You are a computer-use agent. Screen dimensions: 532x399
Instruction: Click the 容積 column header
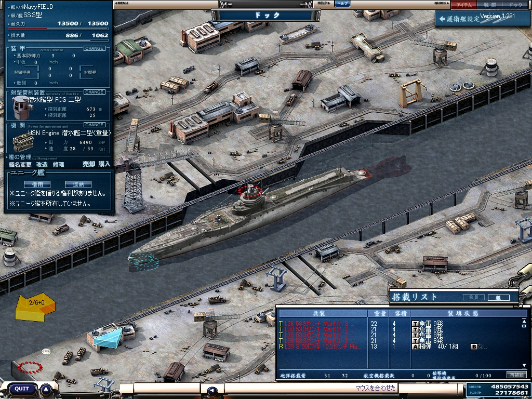400,313
